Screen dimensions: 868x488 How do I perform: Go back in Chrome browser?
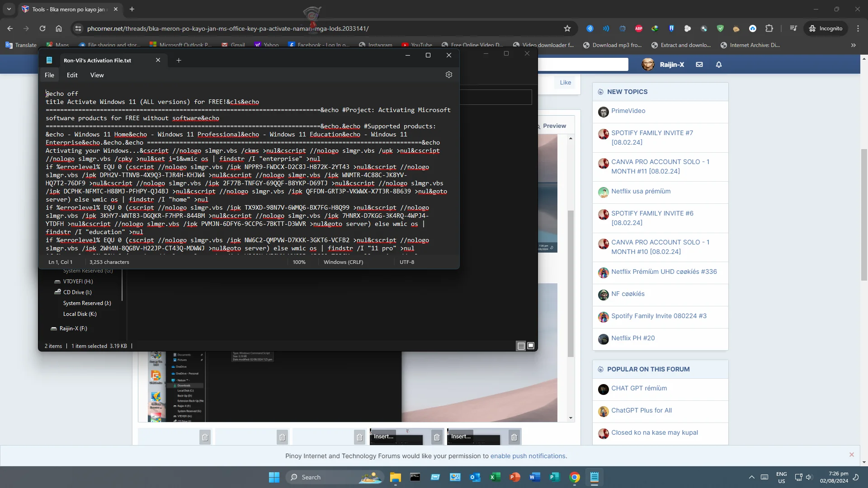10,28
